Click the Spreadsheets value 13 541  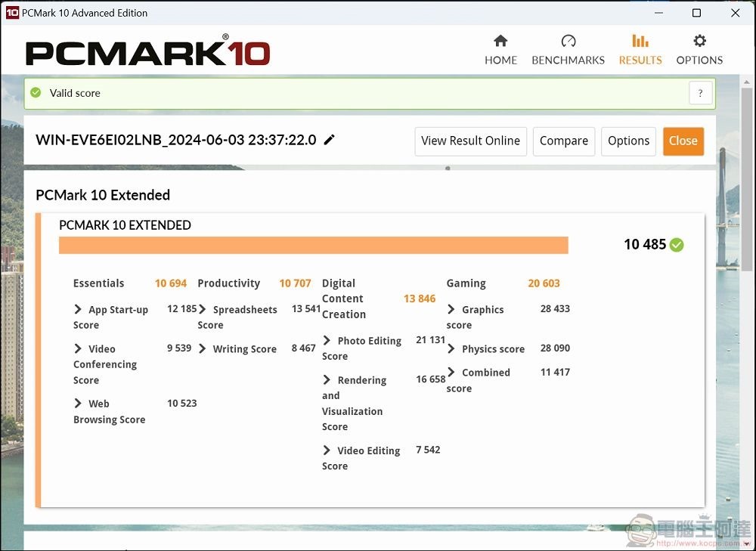coord(306,308)
